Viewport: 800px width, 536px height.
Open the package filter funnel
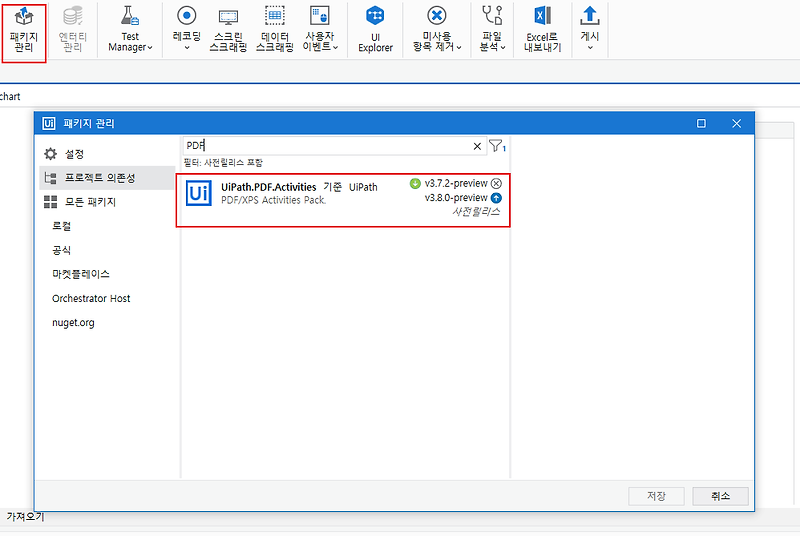[496, 146]
